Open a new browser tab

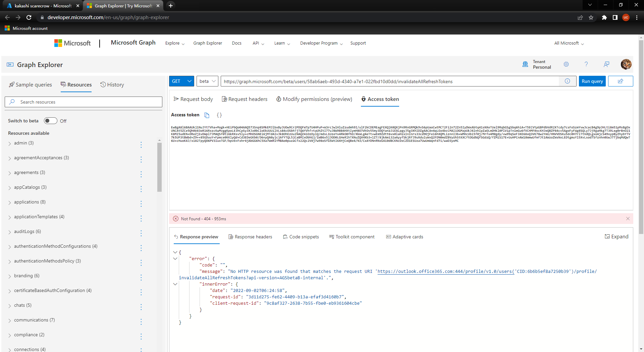(x=170, y=6)
